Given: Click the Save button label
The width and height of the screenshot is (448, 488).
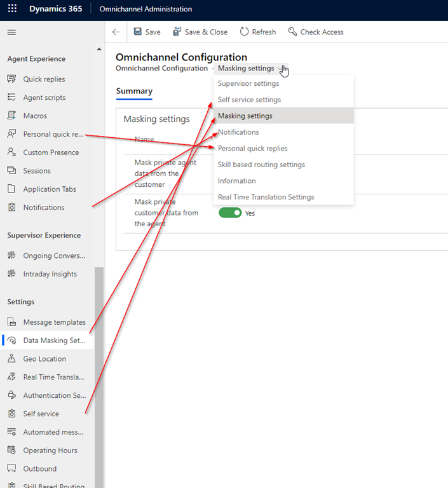Looking at the screenshot, I should (153, 32).
